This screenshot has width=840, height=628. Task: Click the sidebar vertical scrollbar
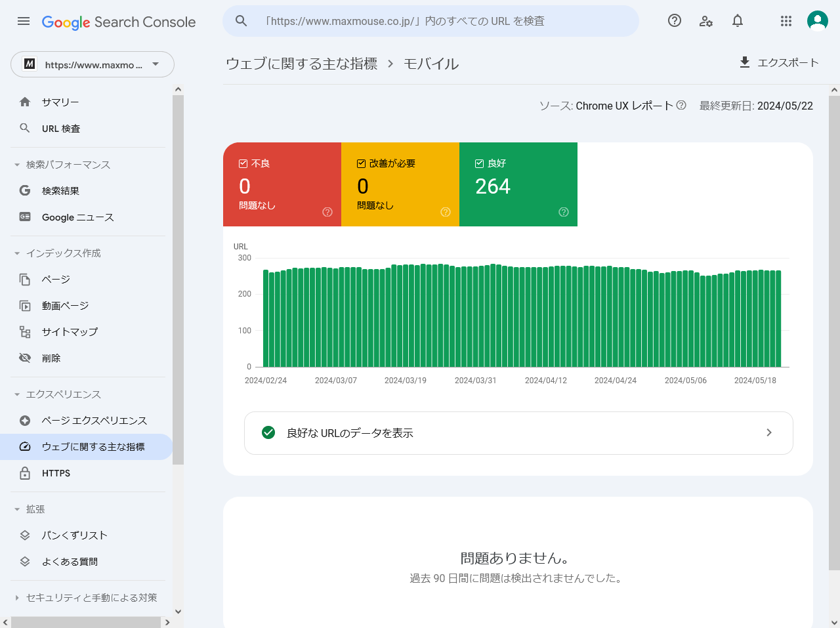tap(178, 280)
